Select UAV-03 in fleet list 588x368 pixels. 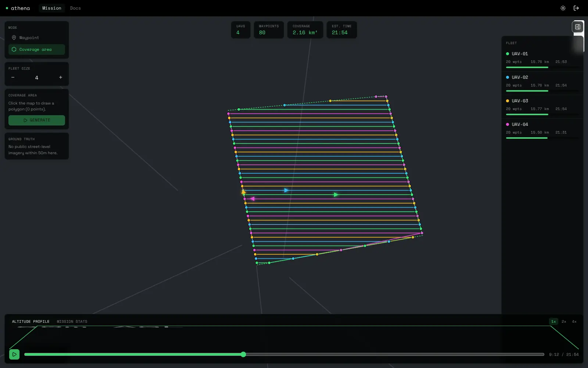point(542,106)
